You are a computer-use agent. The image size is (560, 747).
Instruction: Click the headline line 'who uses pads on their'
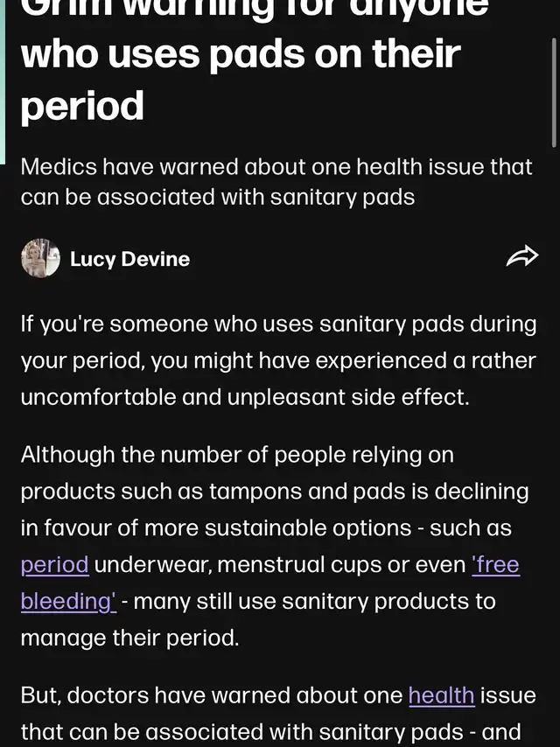(x=240, y=54)
